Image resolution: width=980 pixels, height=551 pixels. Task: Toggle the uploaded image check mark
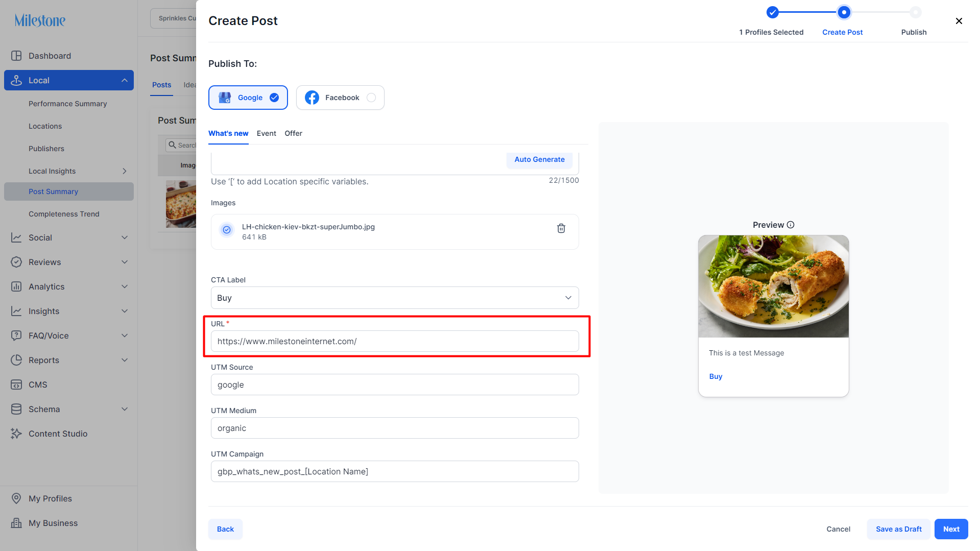pos(227,230)
